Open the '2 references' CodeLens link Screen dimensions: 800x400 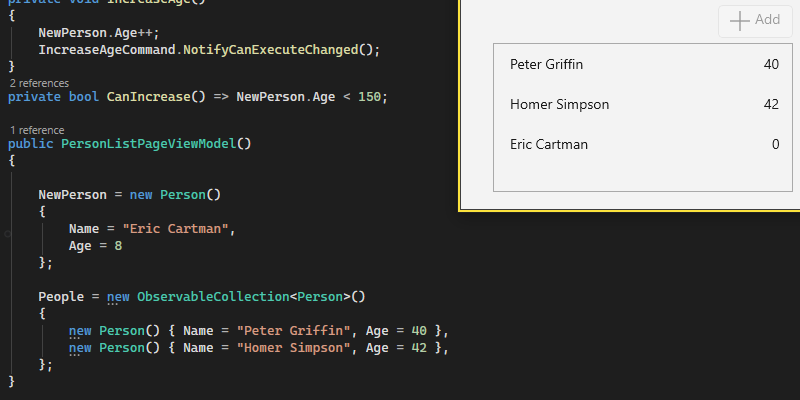[x=39, y=83]
